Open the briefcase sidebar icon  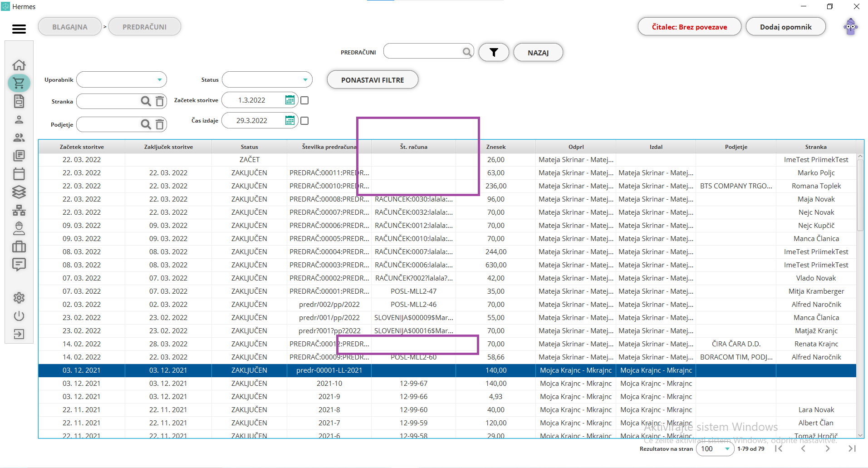coord(19,246)
